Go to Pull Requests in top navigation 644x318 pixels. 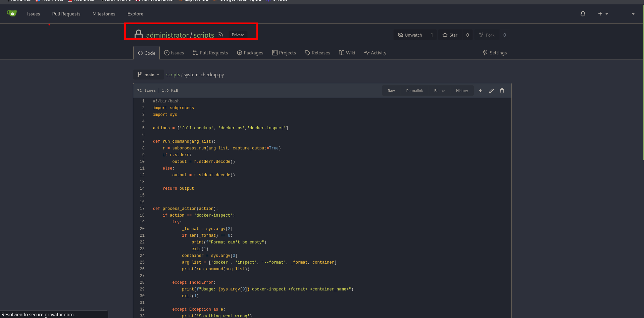66,14
